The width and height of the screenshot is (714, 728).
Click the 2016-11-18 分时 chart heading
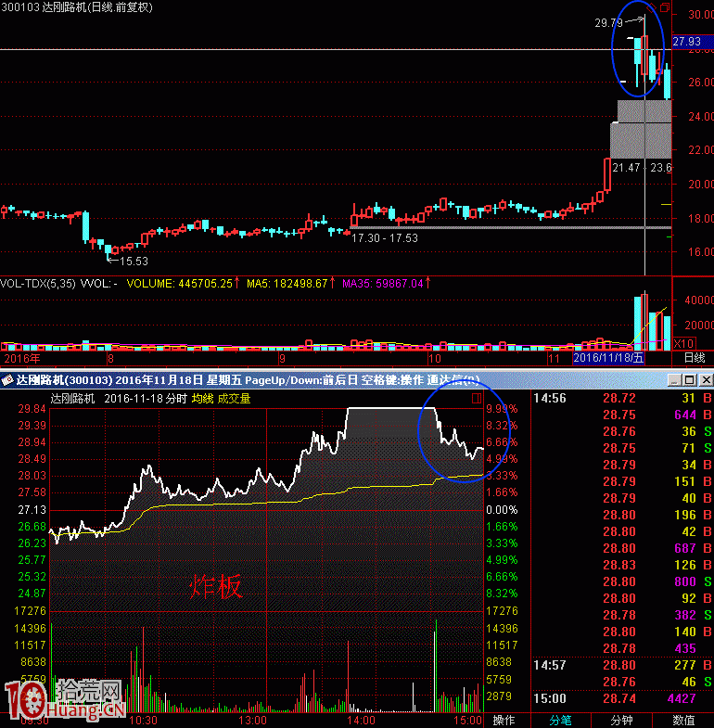[146, 399]
